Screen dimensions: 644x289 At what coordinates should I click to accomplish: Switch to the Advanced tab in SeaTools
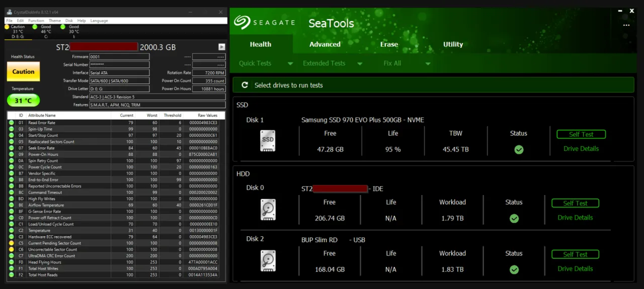[325, 44]
